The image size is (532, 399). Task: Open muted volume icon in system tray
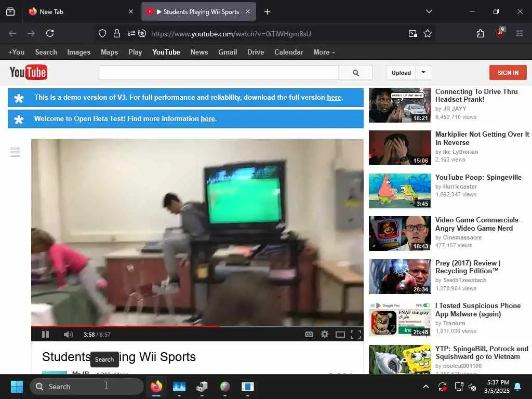point(472,387)
